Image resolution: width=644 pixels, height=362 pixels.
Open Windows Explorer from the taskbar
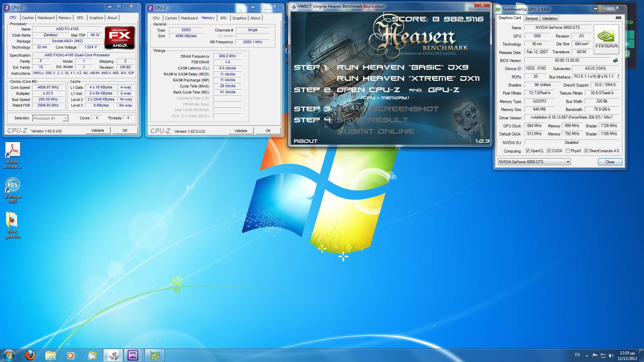pos(50,355)
